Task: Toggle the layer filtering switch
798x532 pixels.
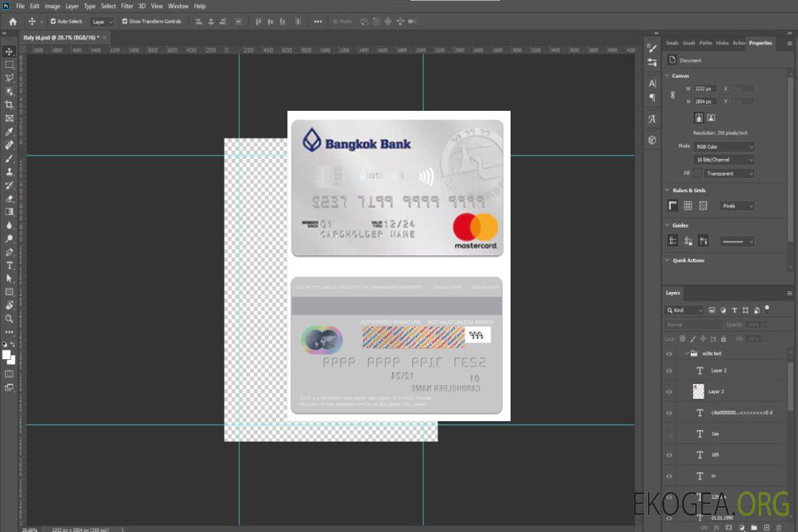Action: coord(767,309)
